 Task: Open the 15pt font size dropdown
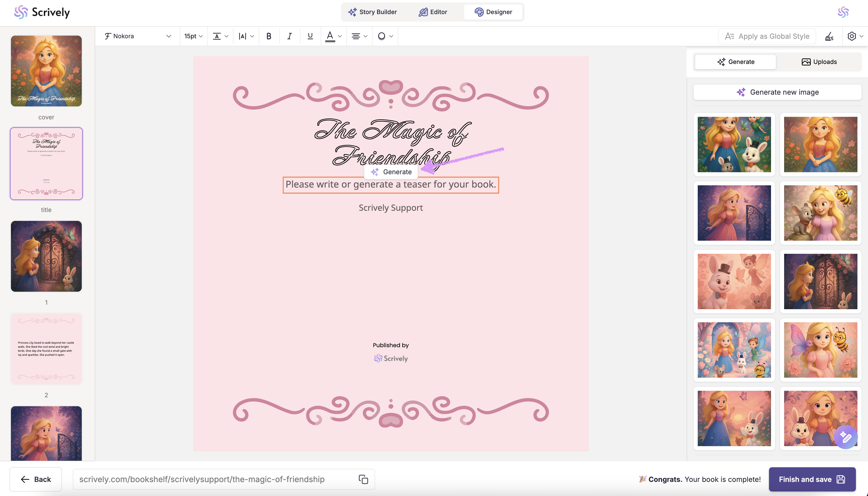(193, 36)
